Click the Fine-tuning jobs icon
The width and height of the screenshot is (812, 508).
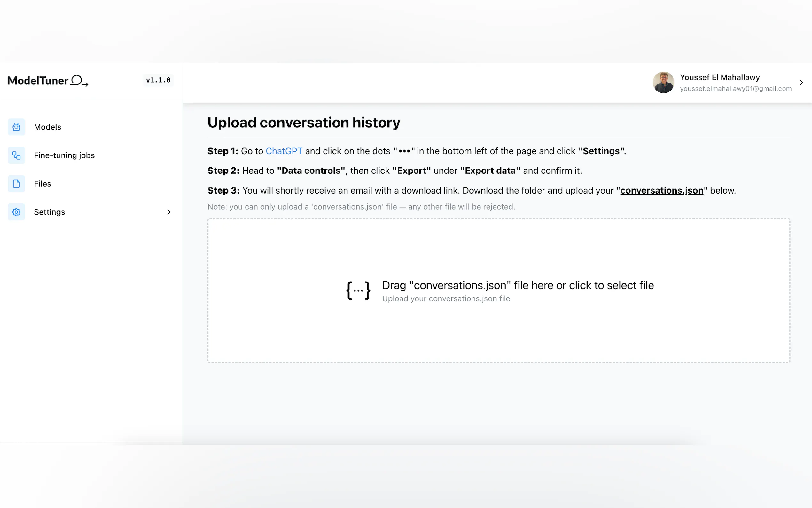tap(16, 155)
